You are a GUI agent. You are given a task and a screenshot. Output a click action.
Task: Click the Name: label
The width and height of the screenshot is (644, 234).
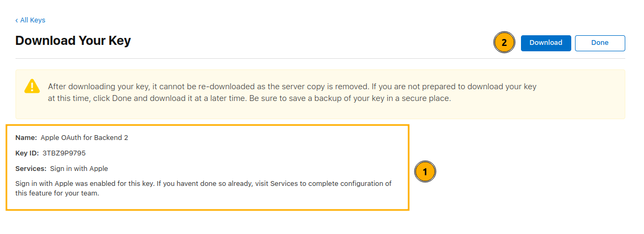point(26,137)
